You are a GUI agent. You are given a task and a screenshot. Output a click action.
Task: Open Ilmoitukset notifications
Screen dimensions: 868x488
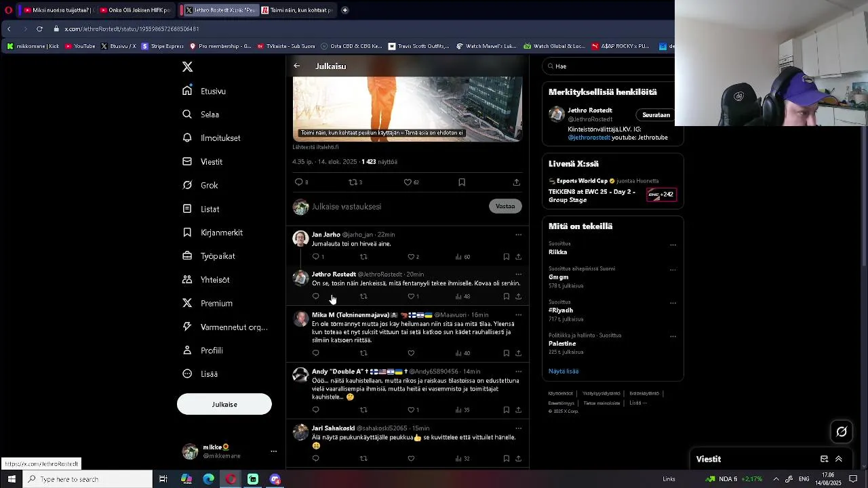212,138
